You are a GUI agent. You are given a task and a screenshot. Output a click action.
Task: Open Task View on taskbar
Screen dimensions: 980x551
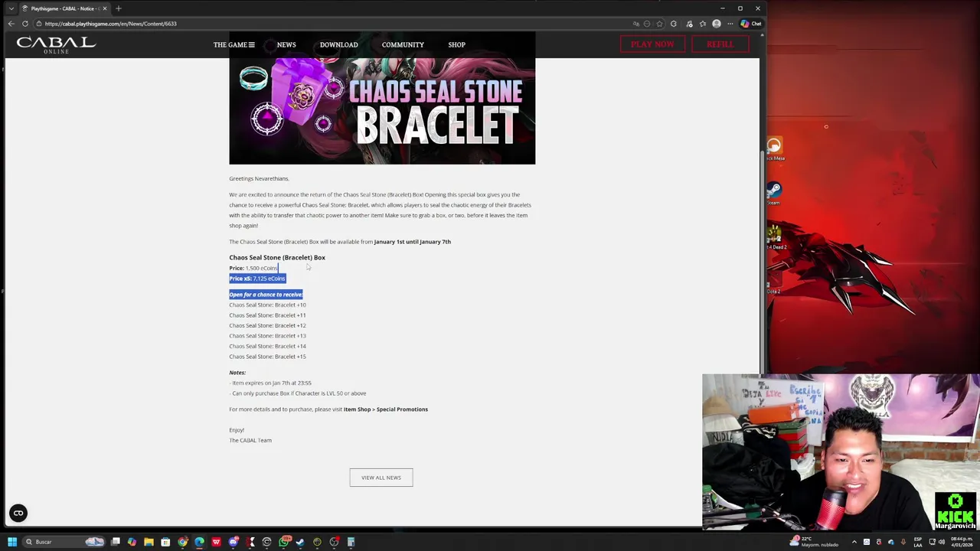tap(116, 542)
